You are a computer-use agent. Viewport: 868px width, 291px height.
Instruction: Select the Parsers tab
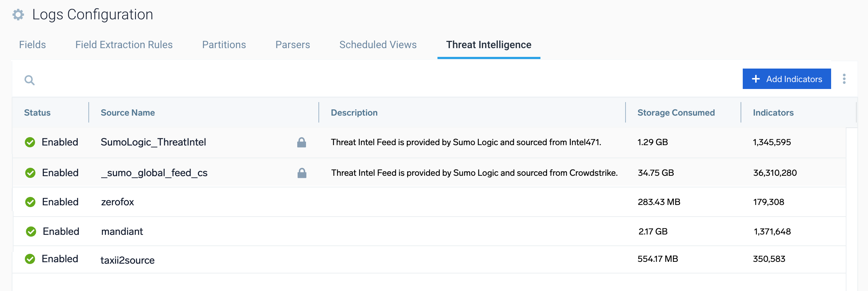[x=292, y=44]
